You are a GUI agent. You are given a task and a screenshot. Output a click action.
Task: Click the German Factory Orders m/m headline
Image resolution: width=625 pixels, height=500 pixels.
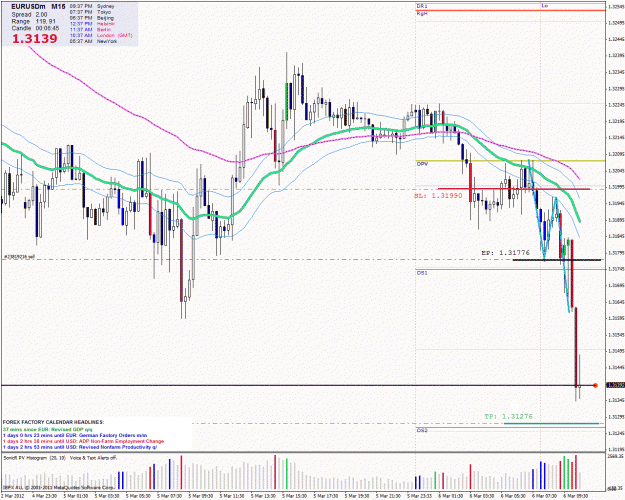75,435
